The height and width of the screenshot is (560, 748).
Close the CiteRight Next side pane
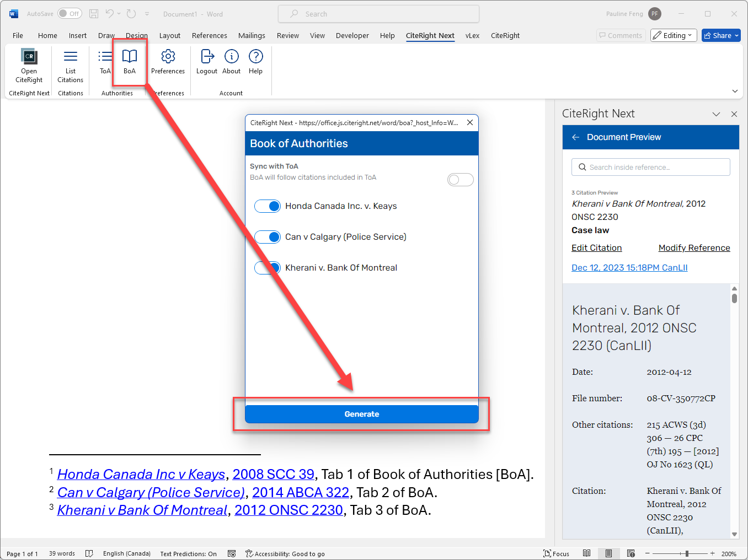click(734, 114)
